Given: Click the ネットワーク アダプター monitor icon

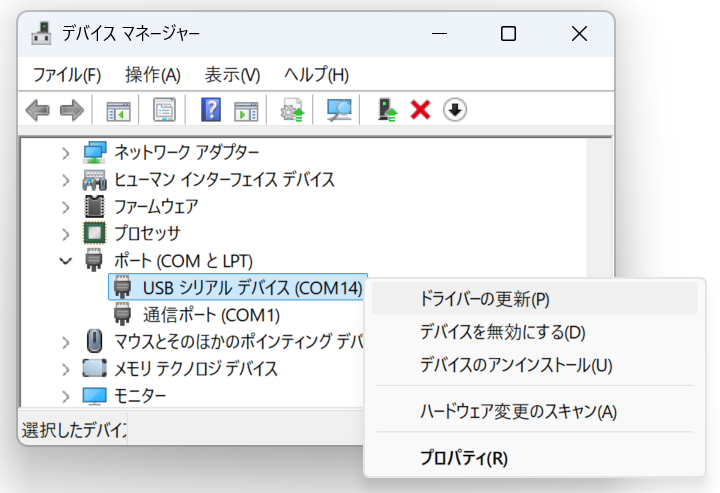Looking at the screenshot, I should click(x=95, y=152).
